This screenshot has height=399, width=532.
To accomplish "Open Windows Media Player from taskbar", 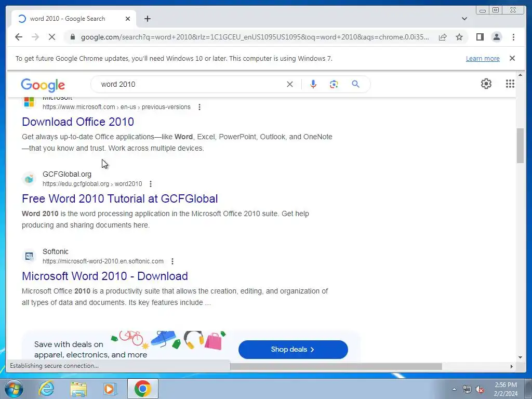I will coord(110,389).
